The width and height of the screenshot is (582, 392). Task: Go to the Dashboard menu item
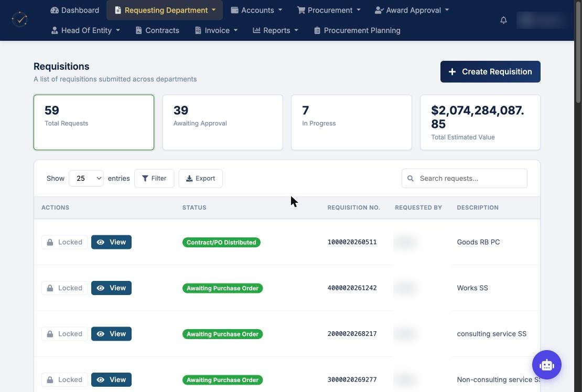coord(75,10)
